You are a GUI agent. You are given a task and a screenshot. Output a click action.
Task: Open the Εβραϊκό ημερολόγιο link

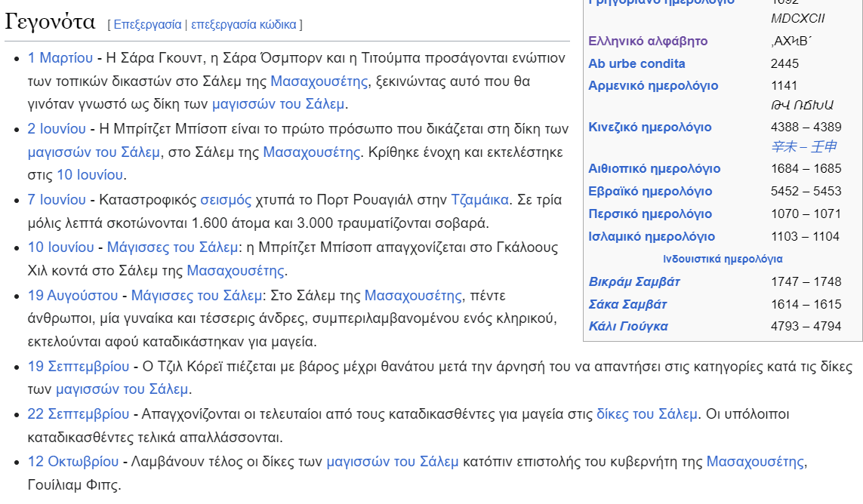[x=650, y=191]
